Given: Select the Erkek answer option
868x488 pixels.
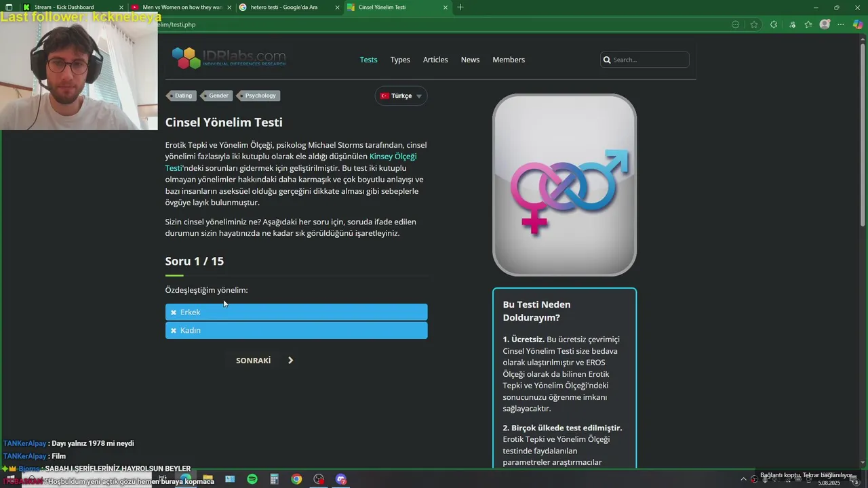Looking at the screenshot, I should [296, 312].
